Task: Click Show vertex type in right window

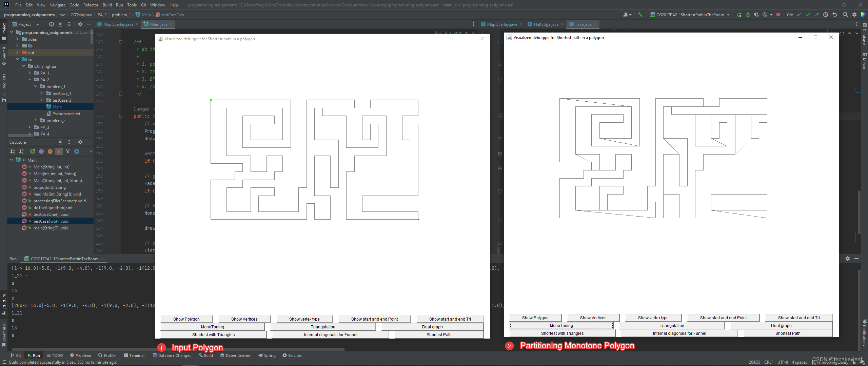Action: [x=653, y=317]
